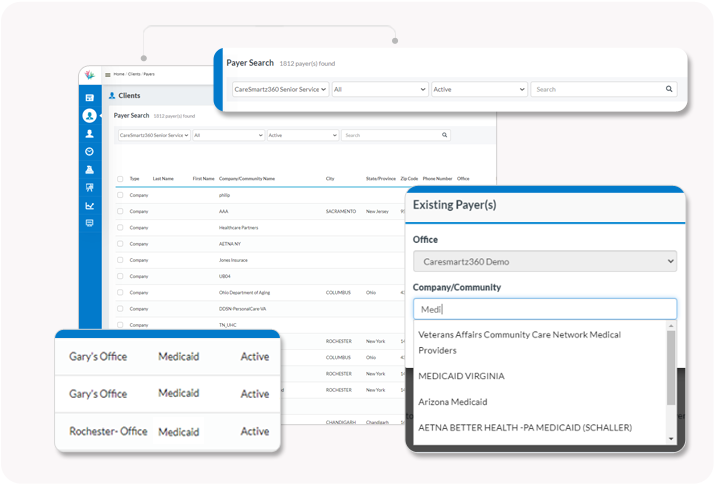Check the box for the UB04 row
Screen dimensions: 714x485
pyautogui.click(x=120, y=276)
